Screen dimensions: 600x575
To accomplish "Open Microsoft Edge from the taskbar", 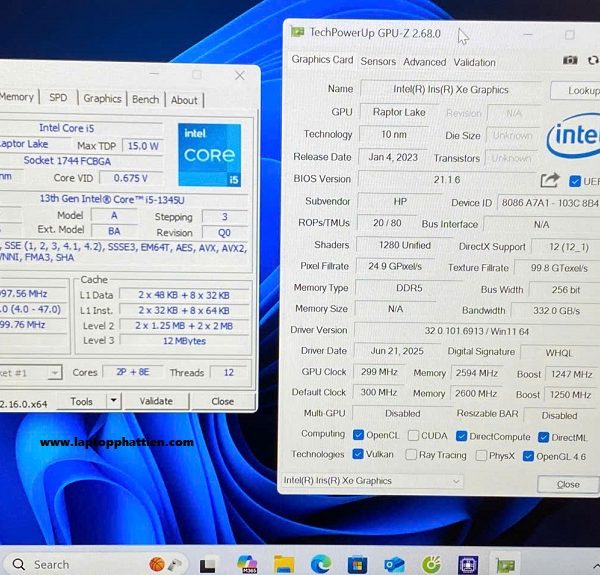I will pos(321,564).
